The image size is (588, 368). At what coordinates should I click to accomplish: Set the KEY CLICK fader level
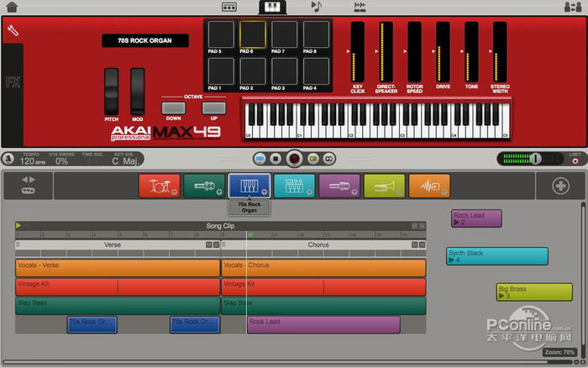[357, 52]
